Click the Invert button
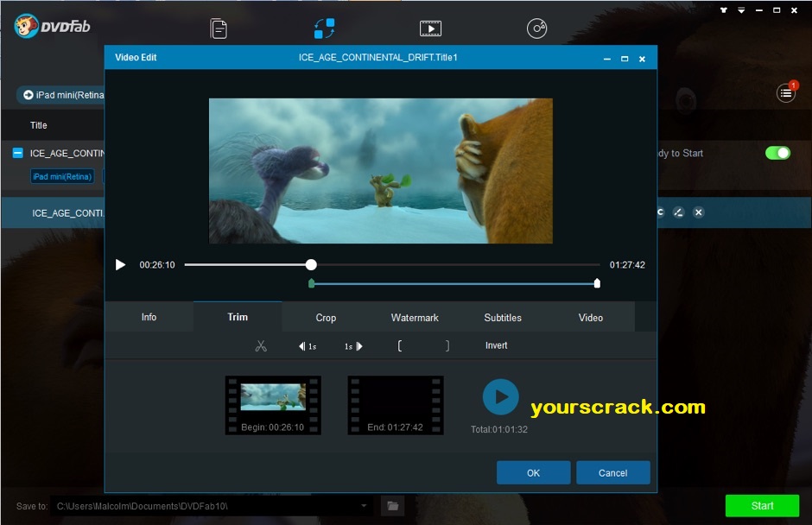The width and height of the screenshot is (812, 525). pos(496,345)
